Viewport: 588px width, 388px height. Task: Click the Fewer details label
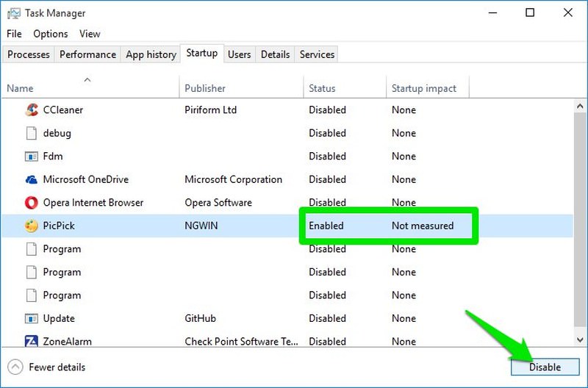pos(57,367)
